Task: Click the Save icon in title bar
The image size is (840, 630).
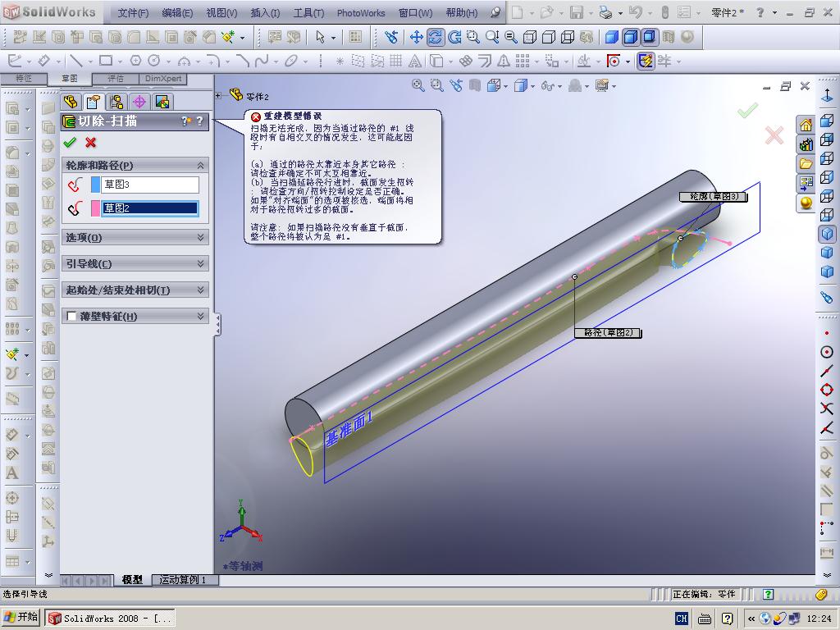Action: [x=577, y=11]
